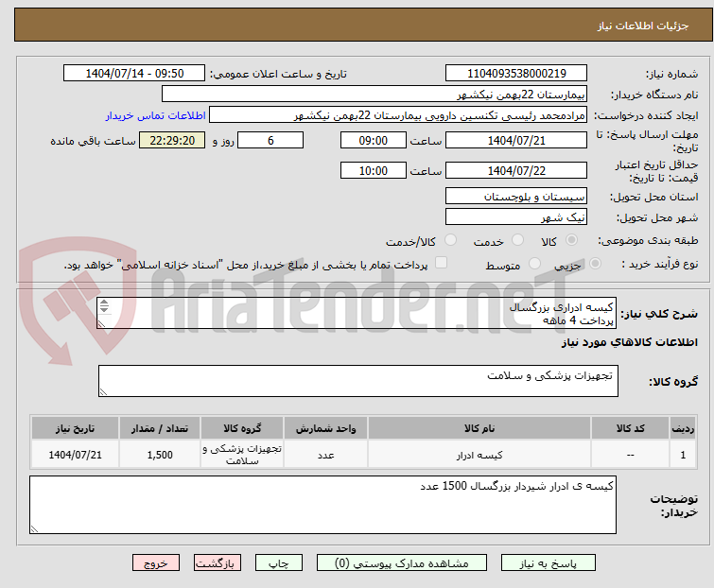The image size is (714, 588).
Task: Toggle the اسناد خزانه اسلامی payment checkbox
Action: point(441,263)
